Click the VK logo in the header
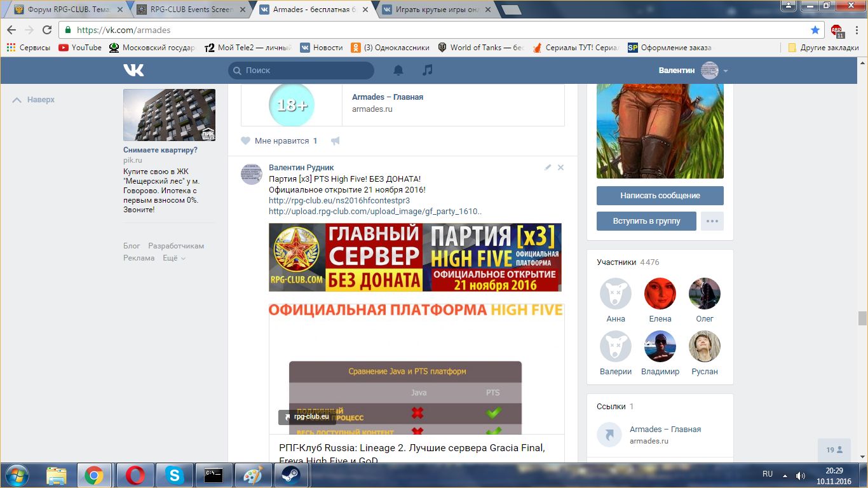 (x=133, y=70)
